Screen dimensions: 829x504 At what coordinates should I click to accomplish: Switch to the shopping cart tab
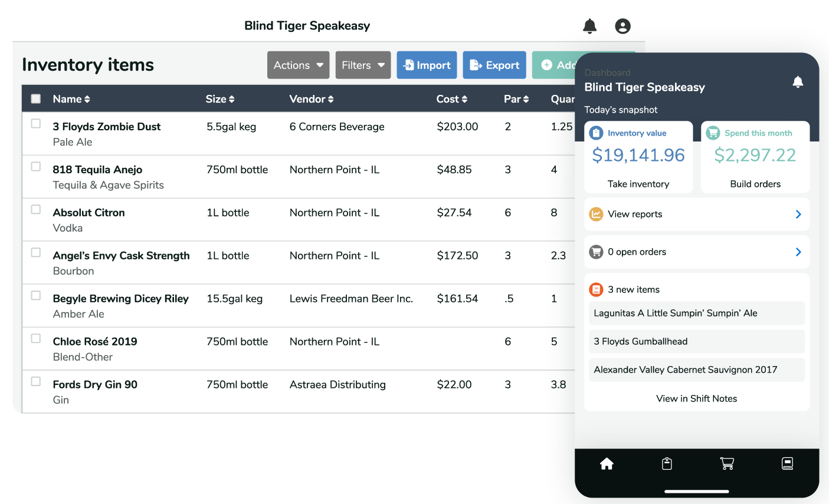[727, 464]
